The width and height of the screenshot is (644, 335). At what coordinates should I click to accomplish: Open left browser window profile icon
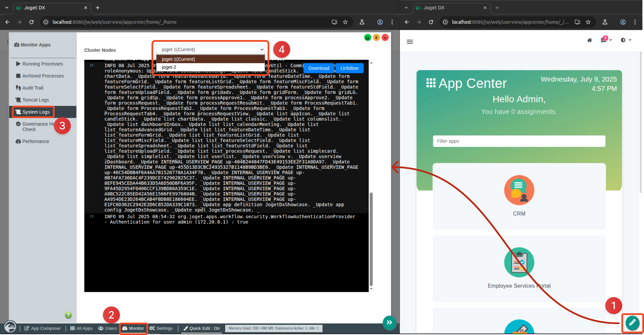380,22
